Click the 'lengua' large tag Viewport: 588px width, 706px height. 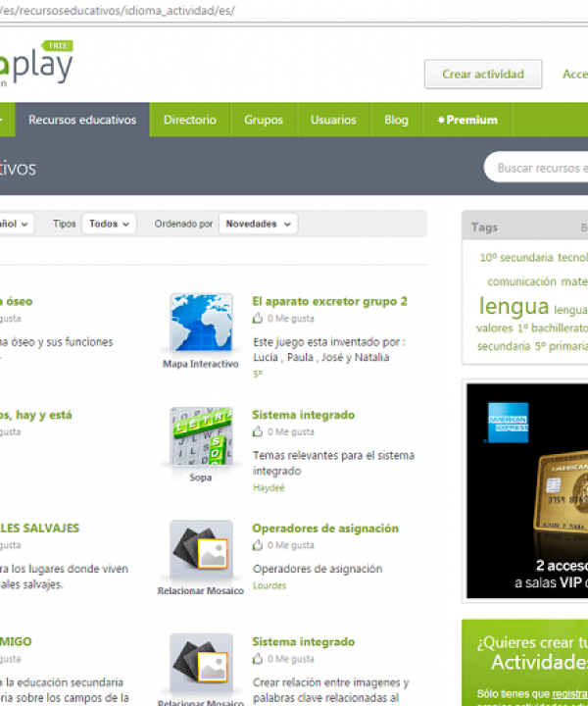tap(514, 306)
